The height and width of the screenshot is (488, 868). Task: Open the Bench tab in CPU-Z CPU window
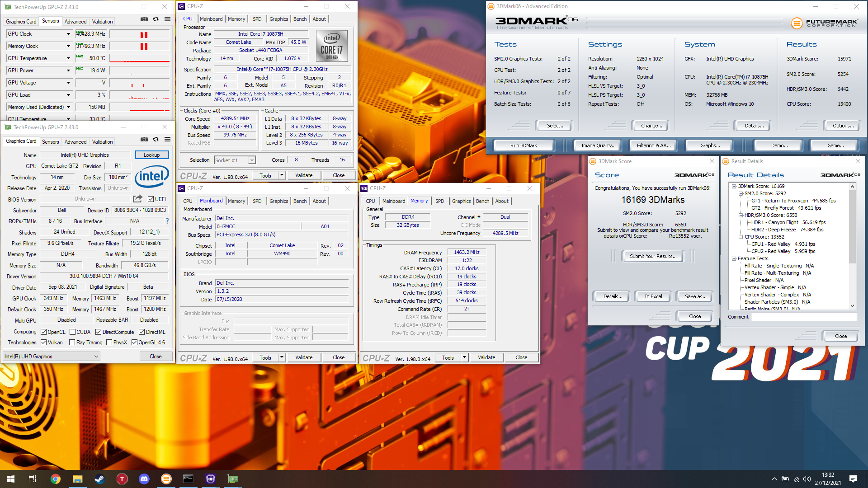tap(300, 19)
